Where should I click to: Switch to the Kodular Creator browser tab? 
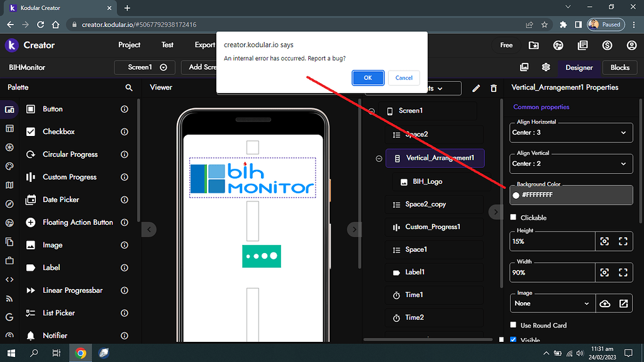tap(60, 8)
